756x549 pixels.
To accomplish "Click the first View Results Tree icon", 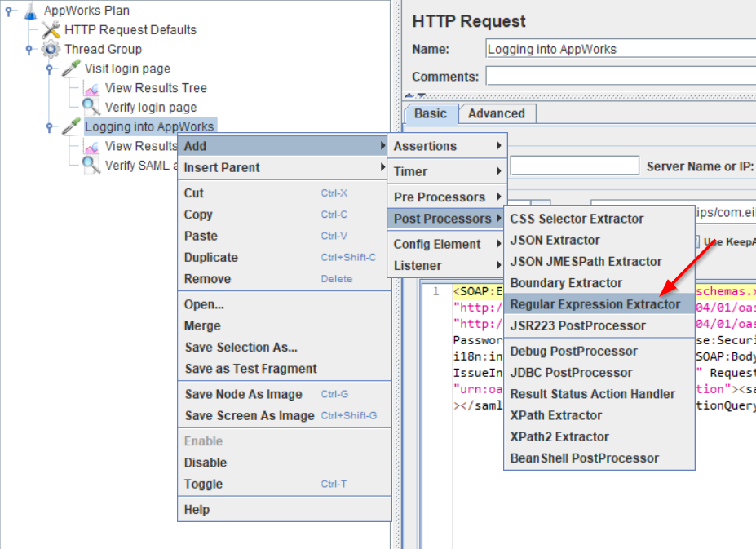I will [91, 89].
